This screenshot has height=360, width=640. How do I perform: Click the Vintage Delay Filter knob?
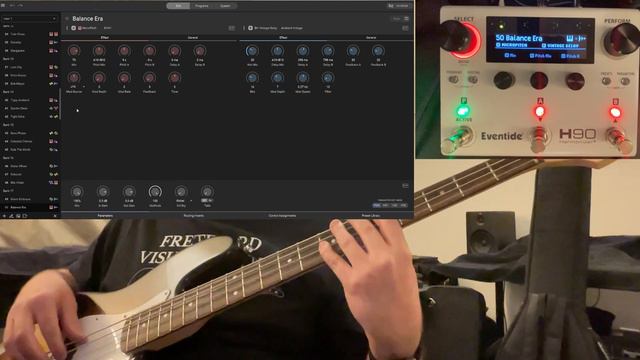coord(328,78)
